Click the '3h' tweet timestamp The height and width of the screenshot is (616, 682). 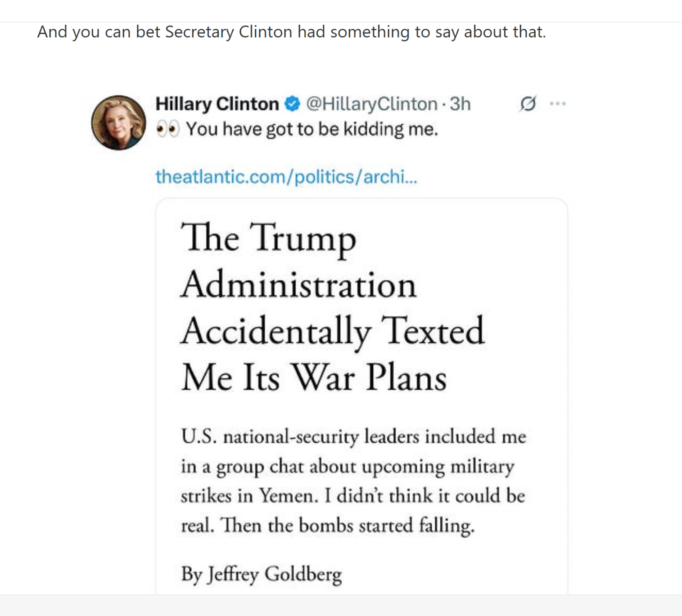point(460,104)
